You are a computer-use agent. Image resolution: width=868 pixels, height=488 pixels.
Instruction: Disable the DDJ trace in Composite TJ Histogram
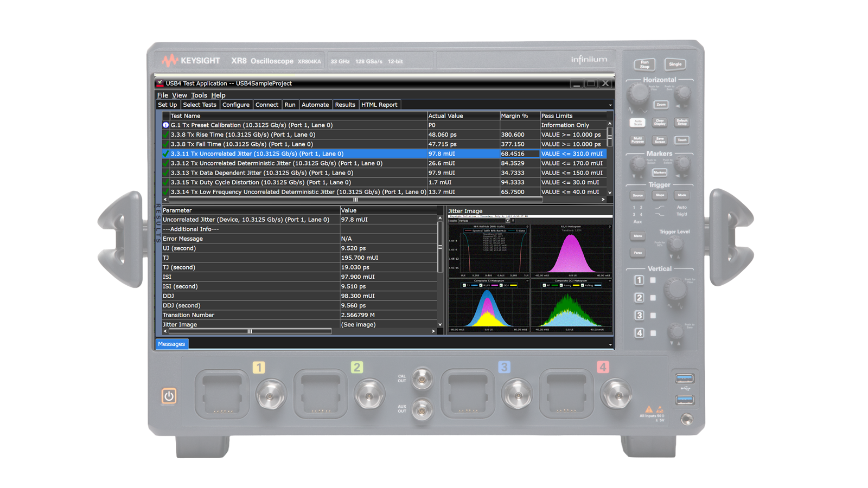click(x=501, y=285)
